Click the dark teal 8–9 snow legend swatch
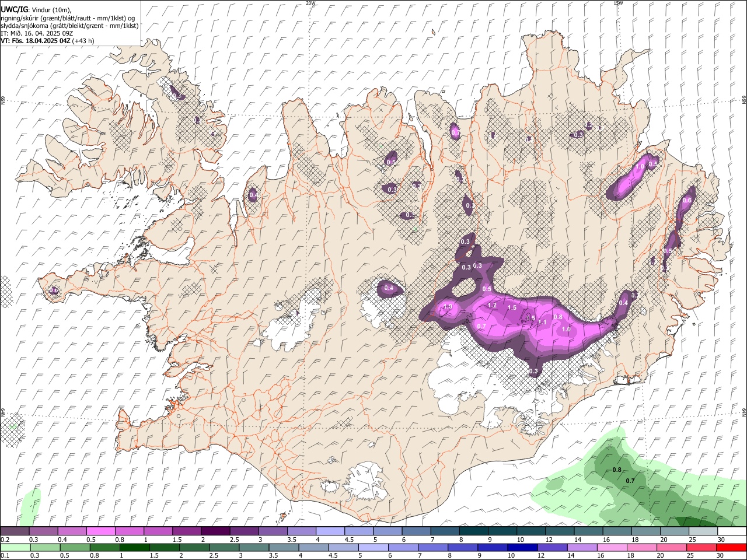747x560 pixels. (473, 531)
